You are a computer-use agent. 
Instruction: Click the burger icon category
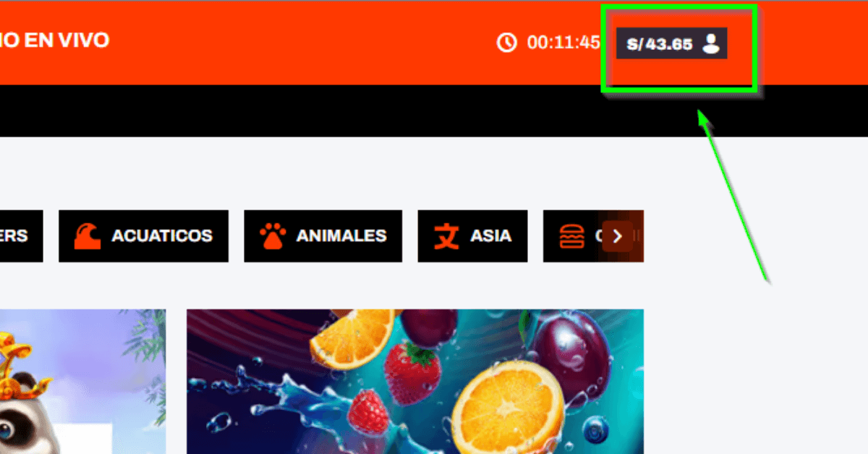pos(571,236)
